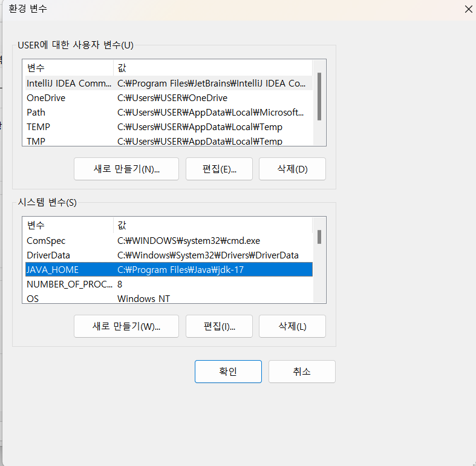Click the C:\Windows\System32\Drivers\DriverData value

[x=208, y=255]
